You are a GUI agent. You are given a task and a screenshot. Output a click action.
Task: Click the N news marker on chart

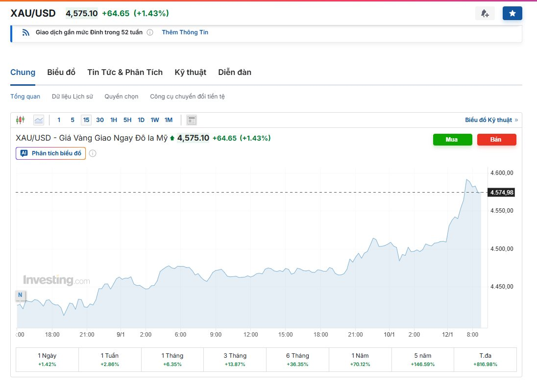point(20,295)
